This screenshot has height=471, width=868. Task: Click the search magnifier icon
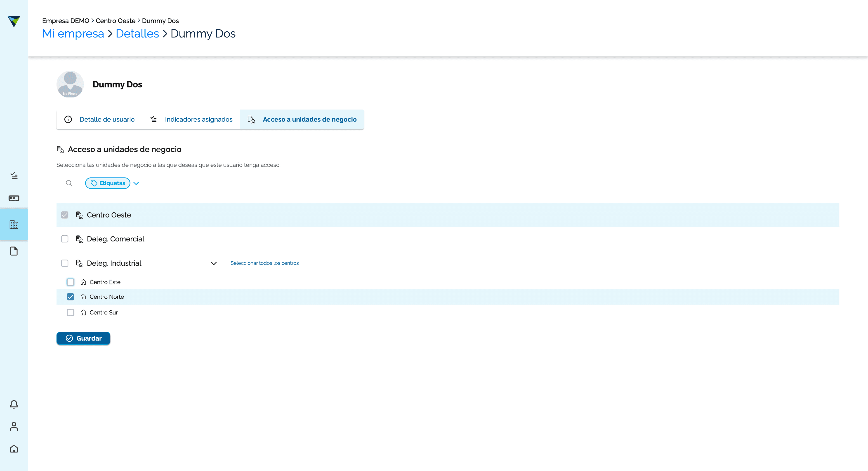point(69,183)
